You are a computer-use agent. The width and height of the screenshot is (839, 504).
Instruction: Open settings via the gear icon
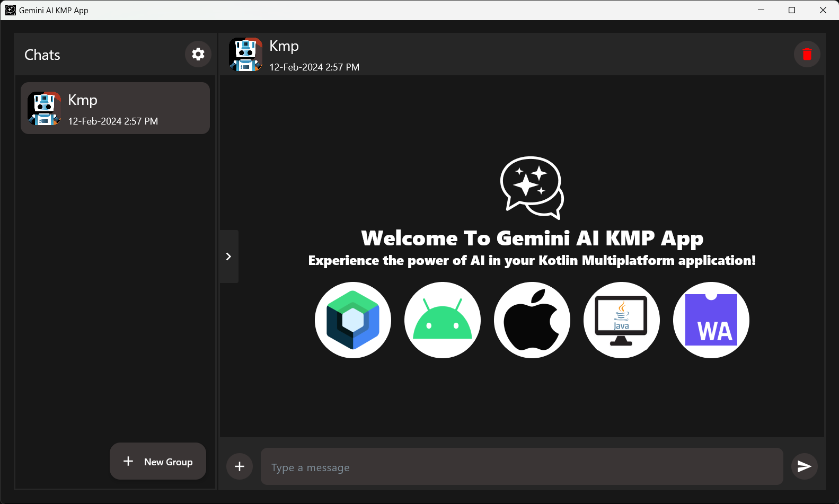click(198, 54)
